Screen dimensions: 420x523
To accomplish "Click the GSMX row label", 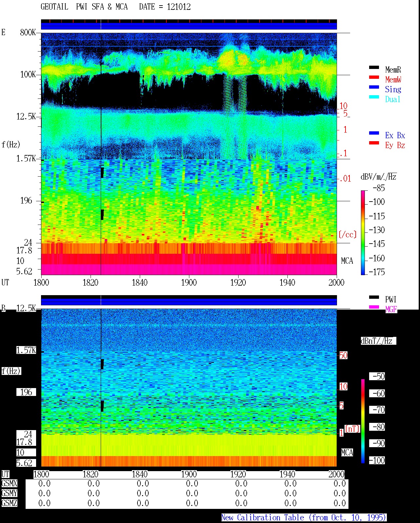I will 9,483.
